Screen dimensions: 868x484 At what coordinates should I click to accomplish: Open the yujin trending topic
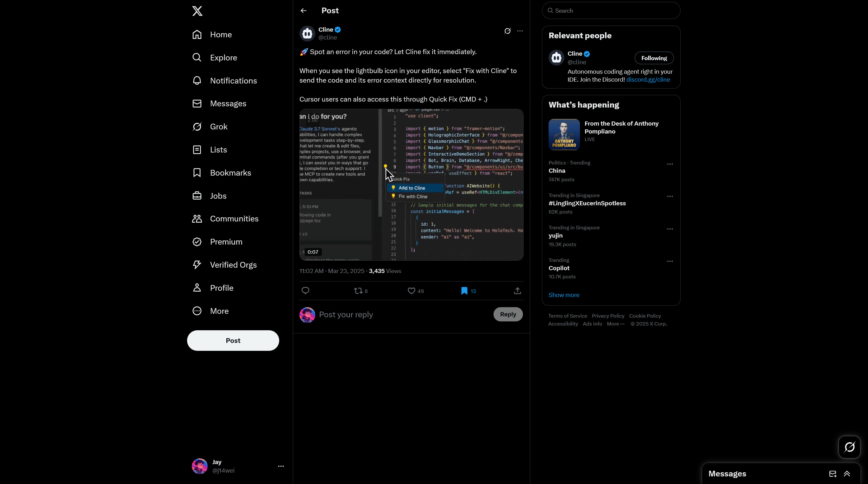pyautogui.click(x=555, y=236)
